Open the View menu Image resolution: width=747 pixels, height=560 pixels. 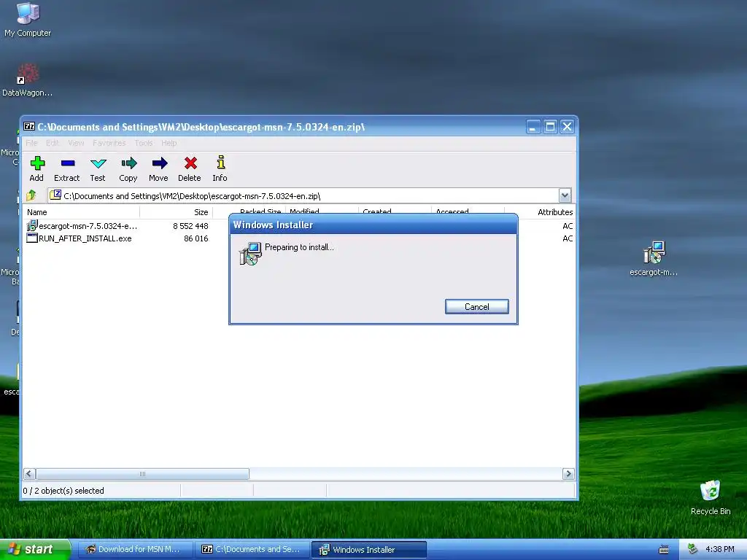coord(76,143)
